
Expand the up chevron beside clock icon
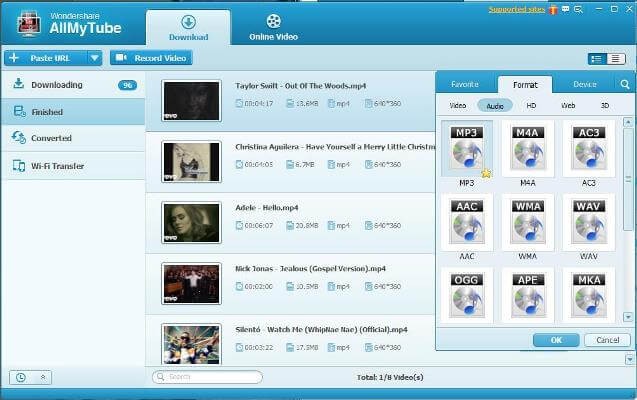point(43,377)
